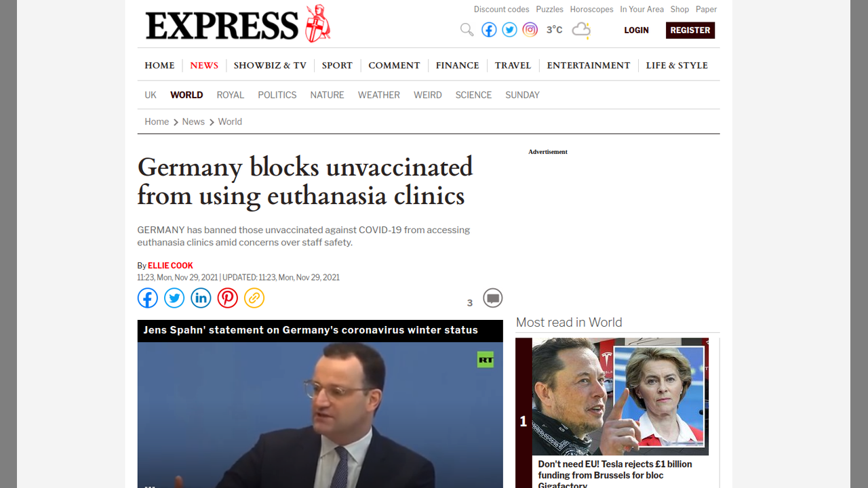Select the FINANCE menu item
This screenshot has height=488, width=868.
click(457, 66)
